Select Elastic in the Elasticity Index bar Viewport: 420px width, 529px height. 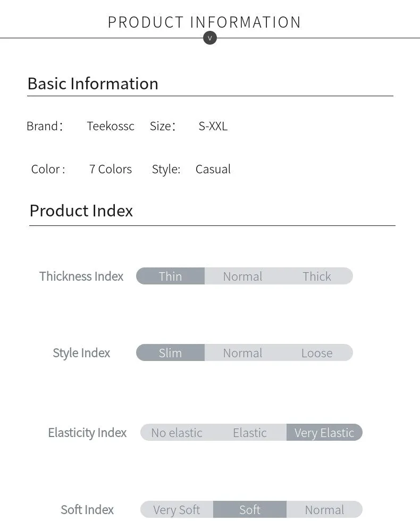pyautogui.click(x=250, y=433)
